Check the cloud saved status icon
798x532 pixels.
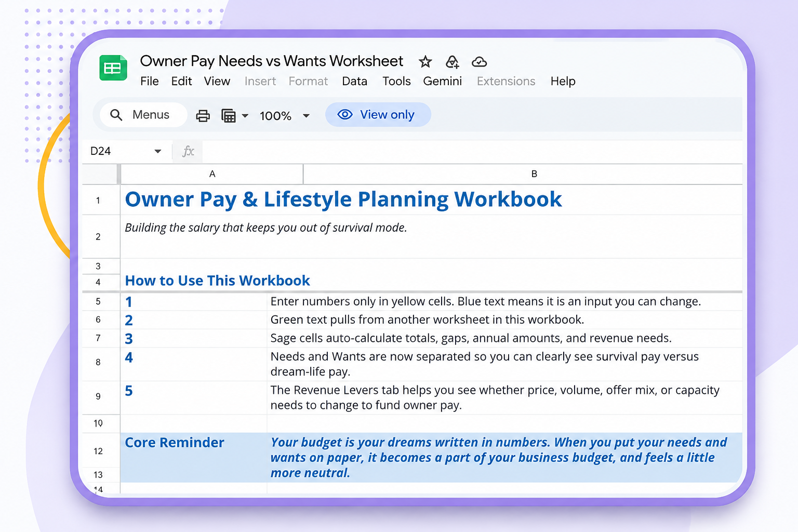(479, 62)
